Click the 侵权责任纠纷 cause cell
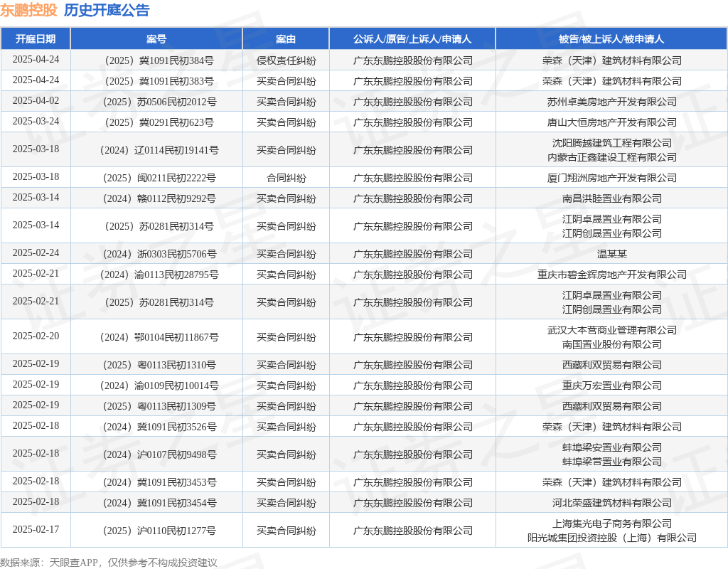 (x=286, y=60)
